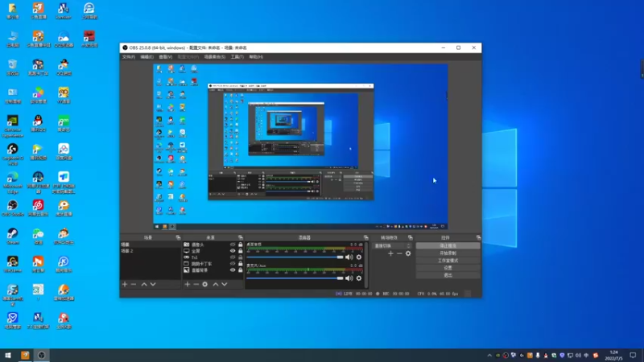Toggle lock on bottom image source
Viewport: 644px width, 362px height.
point(240,270)
